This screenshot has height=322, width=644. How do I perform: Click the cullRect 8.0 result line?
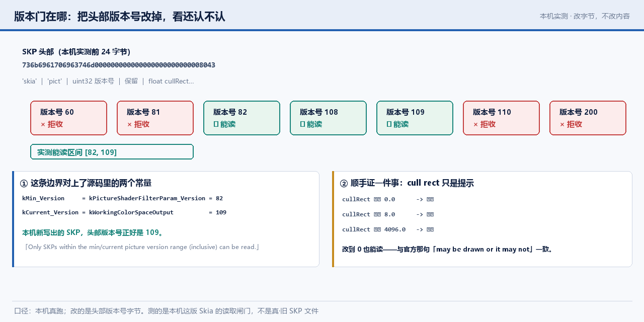point(388,214)
